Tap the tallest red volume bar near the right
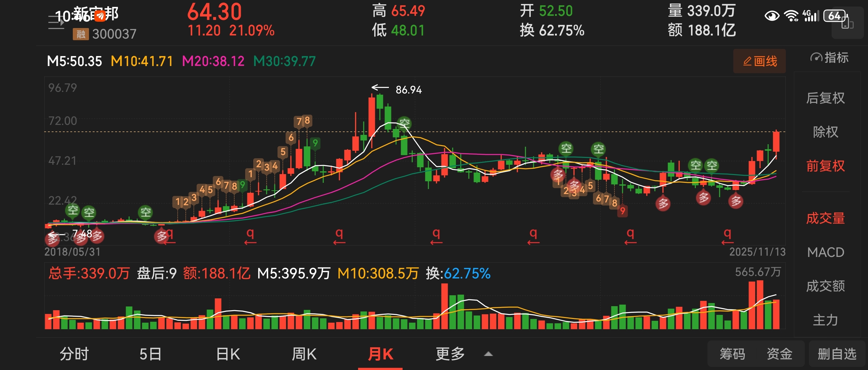This screenshot has height=370, width=868. [x=760, y=305]
